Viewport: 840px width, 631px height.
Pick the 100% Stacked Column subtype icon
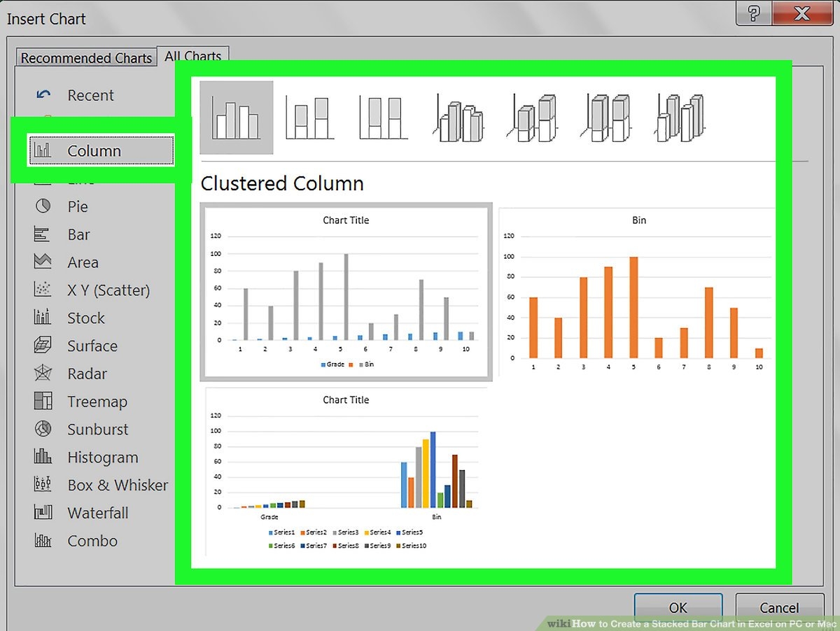(381, 118)
